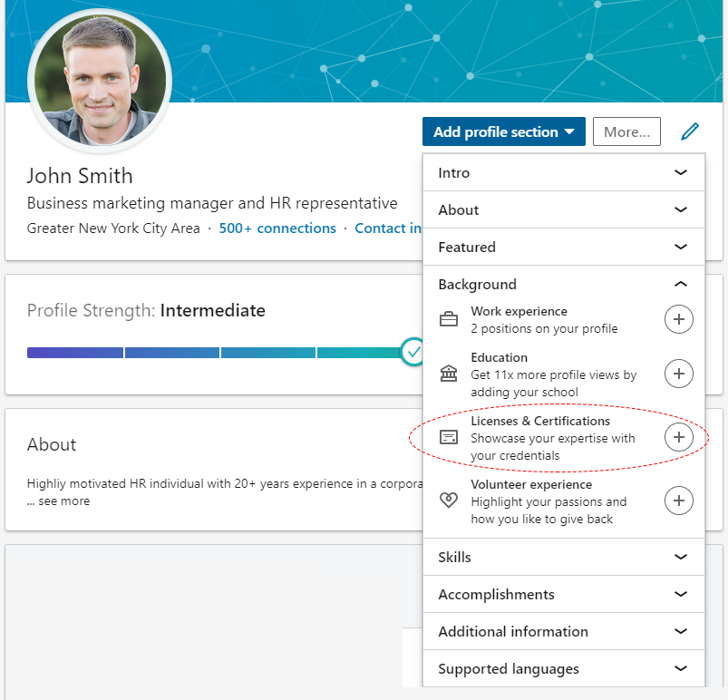Click John Smith's profile photo
This screenshot has width=728, height=700.
100,81
